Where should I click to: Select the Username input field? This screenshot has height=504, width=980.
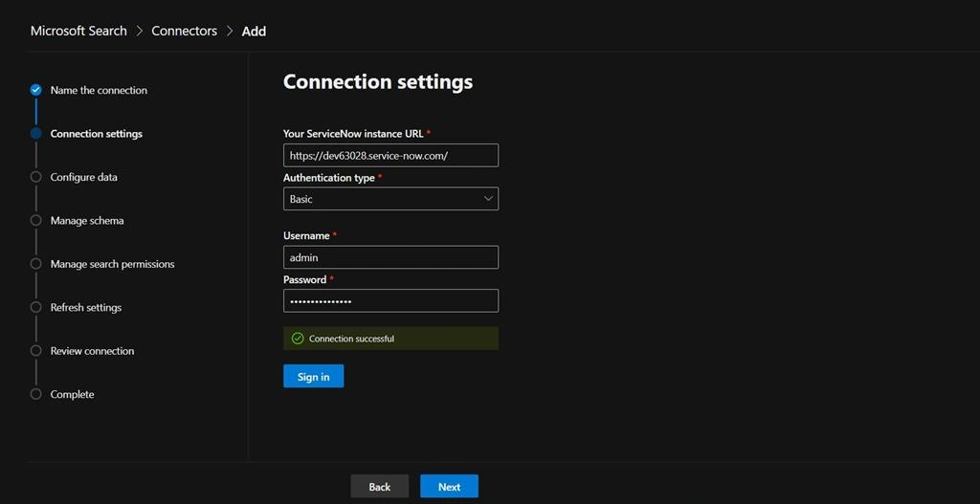click(390, 257)
